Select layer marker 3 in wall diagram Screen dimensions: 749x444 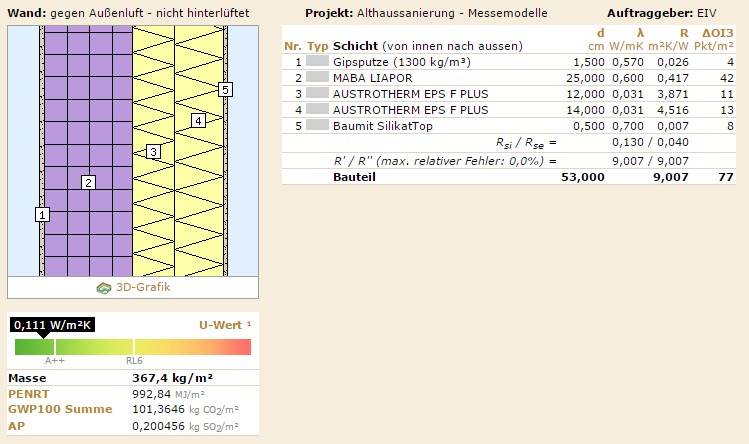coord(153,152)
